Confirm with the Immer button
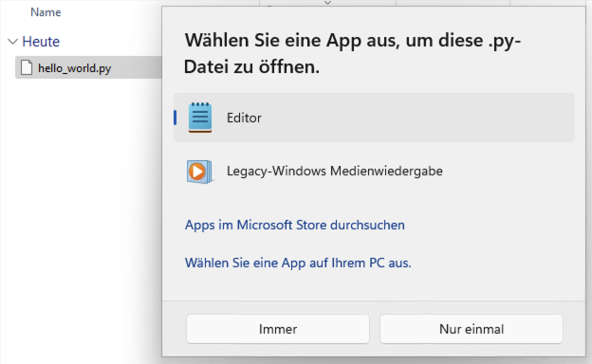 point(278,329)
